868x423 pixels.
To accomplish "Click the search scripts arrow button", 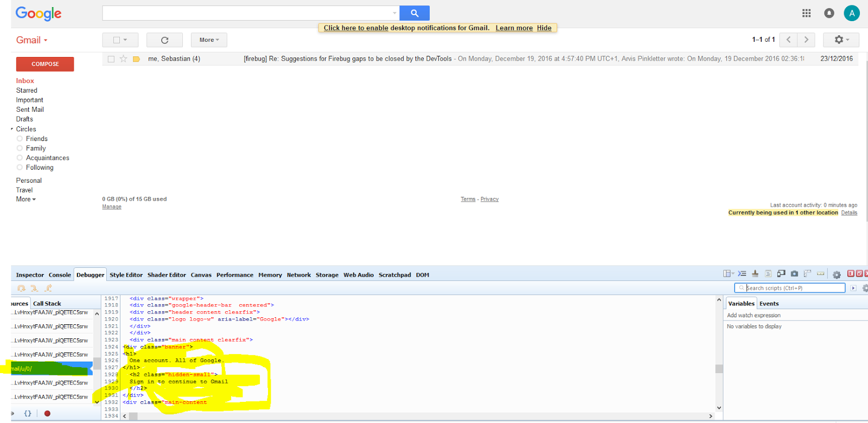I will tap(853, 288).
